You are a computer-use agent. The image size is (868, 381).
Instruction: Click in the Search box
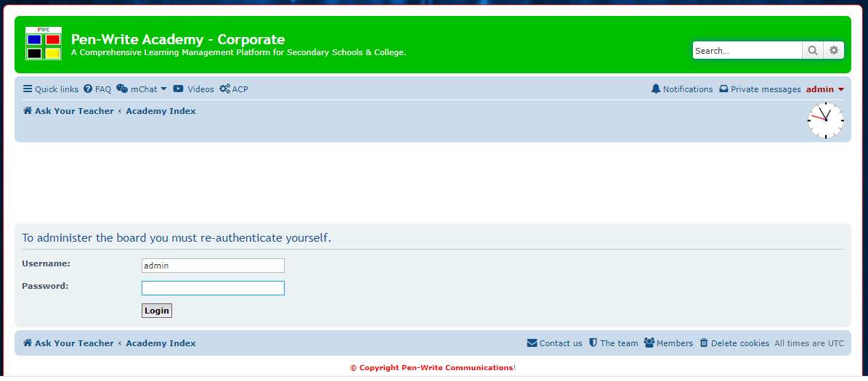747,51
